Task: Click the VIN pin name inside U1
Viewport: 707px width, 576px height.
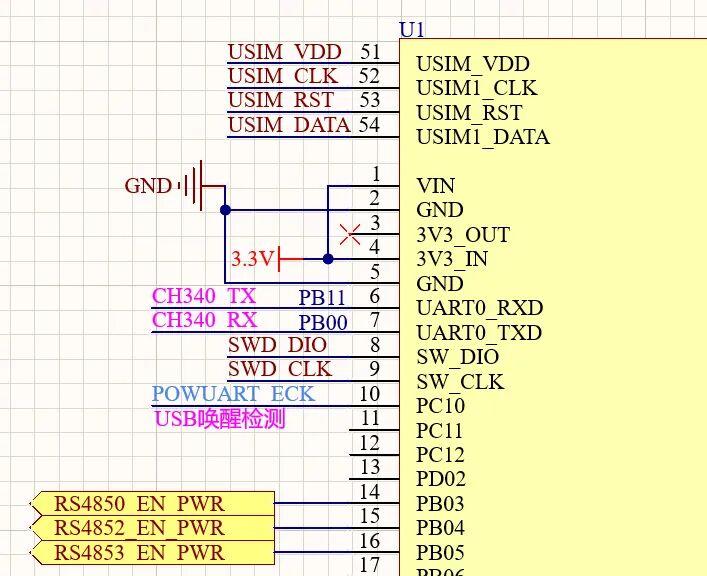Action: coord(435,186)
